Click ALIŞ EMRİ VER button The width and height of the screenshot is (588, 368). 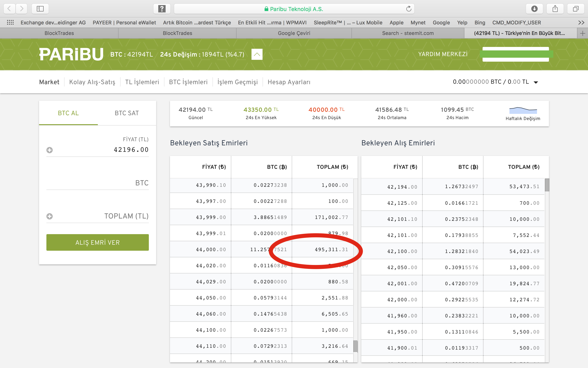point(97,242)
